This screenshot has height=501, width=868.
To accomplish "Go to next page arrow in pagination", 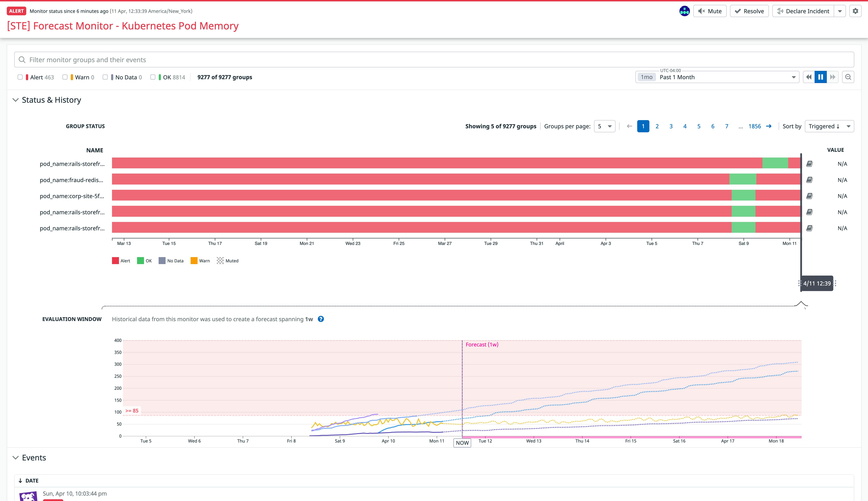I will 769,126.
